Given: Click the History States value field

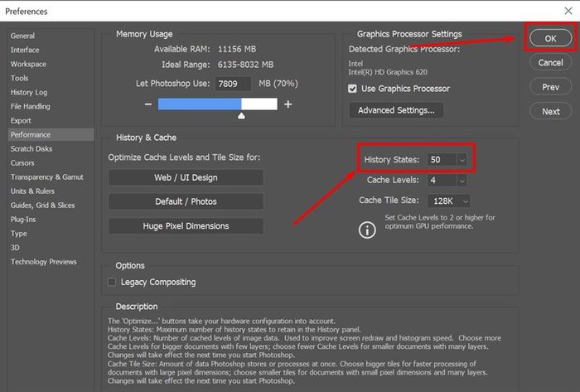Looking at the screenshot, I should tap(442, 160).
